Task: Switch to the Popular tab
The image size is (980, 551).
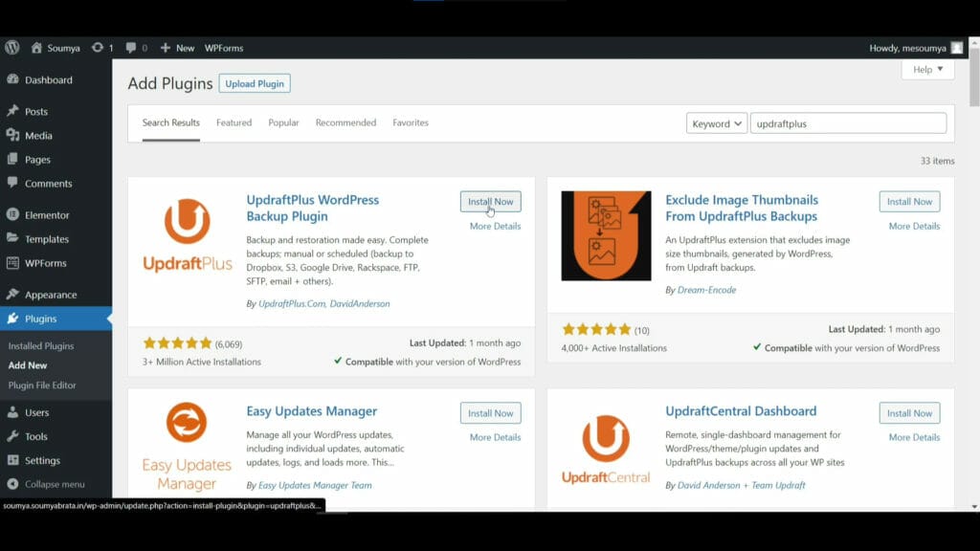Action: pos(283,122)
